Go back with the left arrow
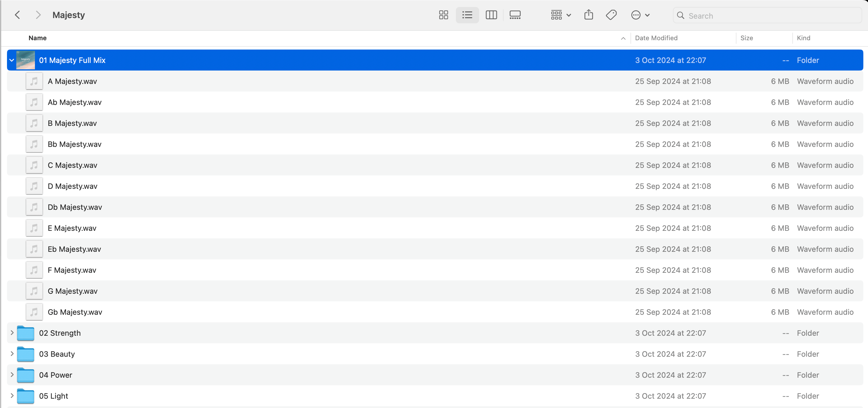Viewport: 868px width, 408px height. click(x=17, y=15)
